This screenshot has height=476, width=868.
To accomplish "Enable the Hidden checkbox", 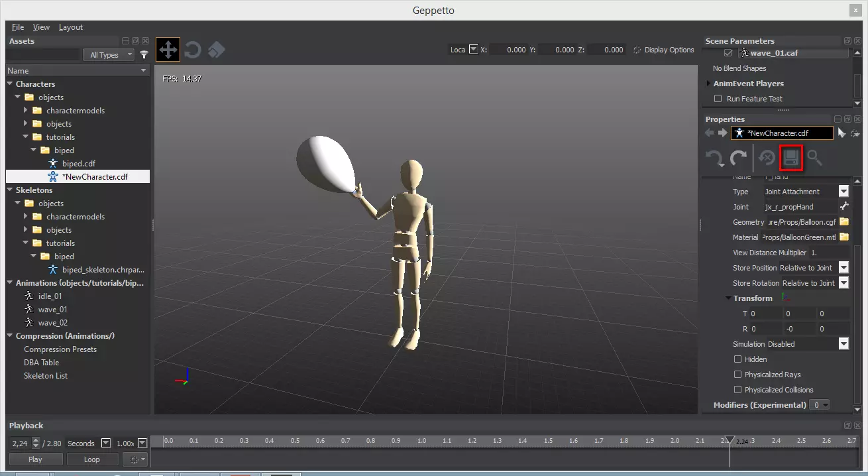I will [x=737, y=359].
